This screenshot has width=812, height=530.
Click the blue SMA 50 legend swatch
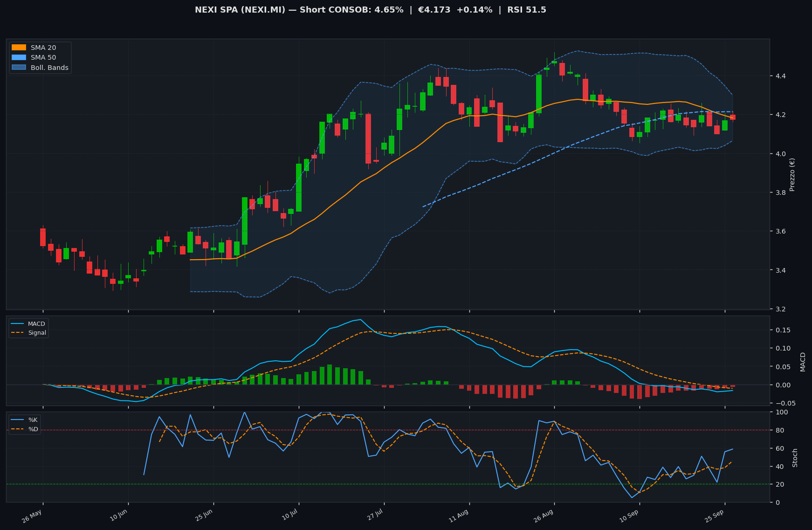tap(19, 57)
